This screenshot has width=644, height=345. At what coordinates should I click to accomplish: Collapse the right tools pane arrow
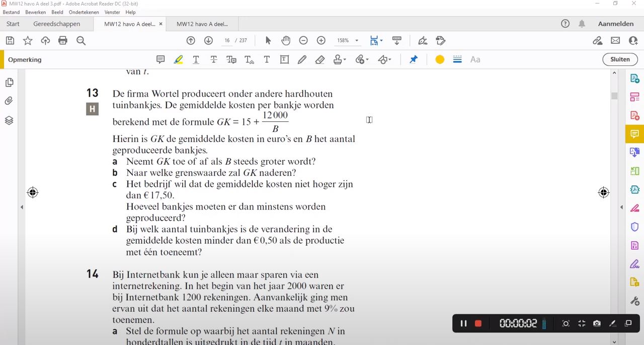[x=621, y=207]
